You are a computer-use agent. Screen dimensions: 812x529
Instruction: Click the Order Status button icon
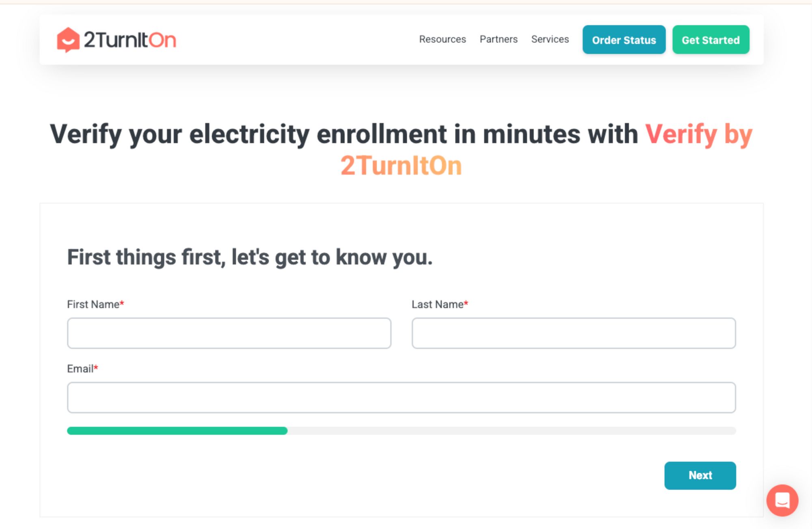(x=623, y=40)
